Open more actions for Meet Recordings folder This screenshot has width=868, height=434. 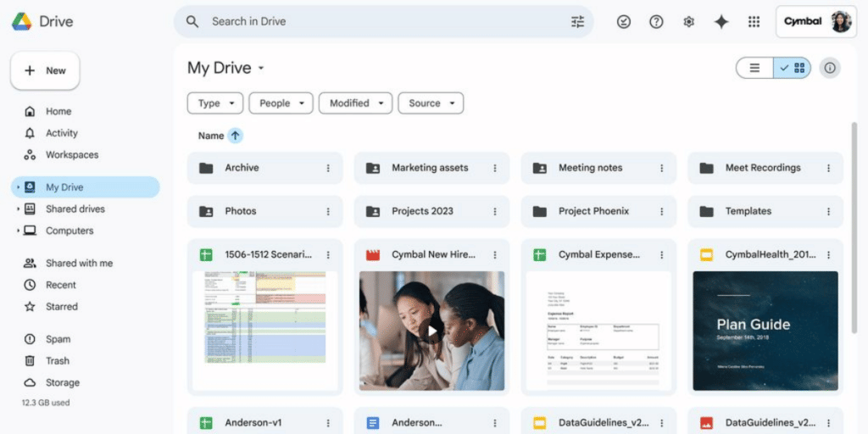(829, 168)
